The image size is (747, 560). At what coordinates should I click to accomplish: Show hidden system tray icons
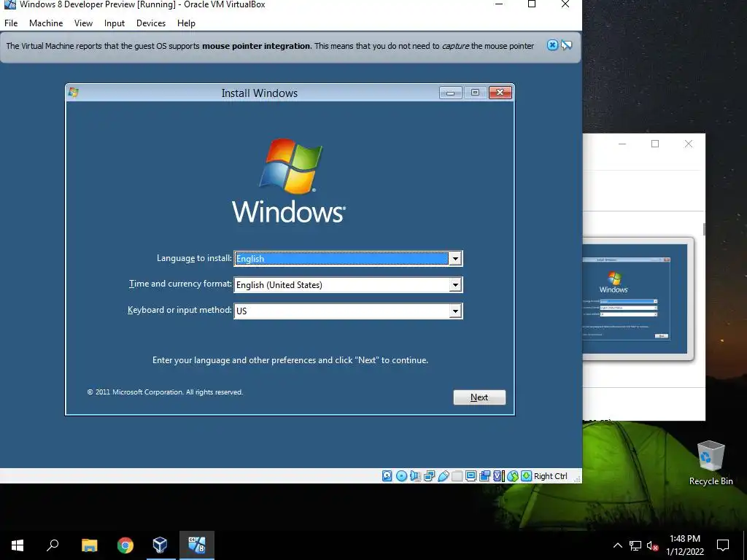617,545
